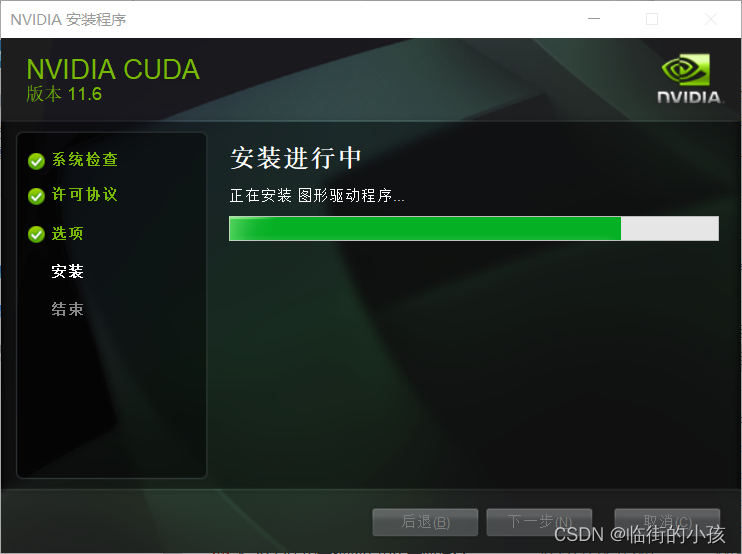Click the 取消(C) button
The image size is (742, 554).
tap(667, 522)
